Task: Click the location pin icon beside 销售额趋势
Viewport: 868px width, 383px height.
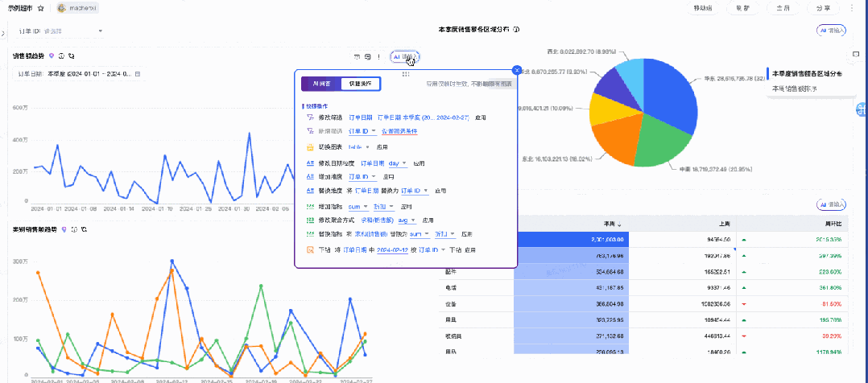Action: (52, 56)
